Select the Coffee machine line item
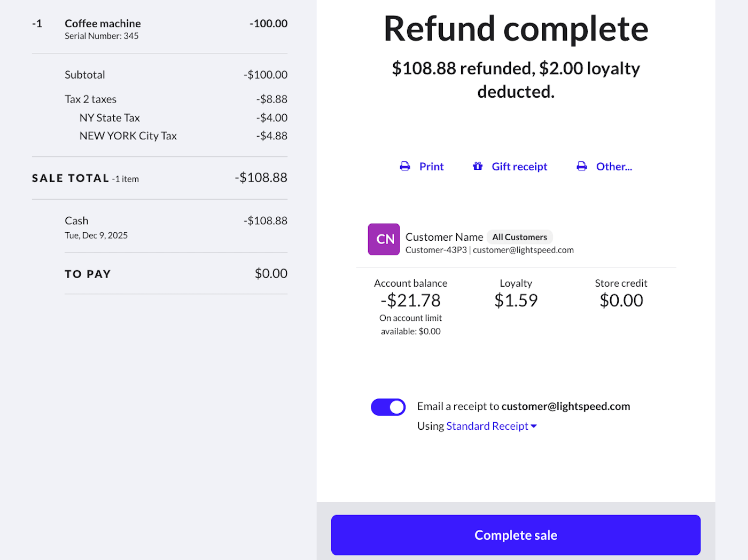The height and width of the screenshot is (560, 748). pyautogui.click(x=103, y=23)
